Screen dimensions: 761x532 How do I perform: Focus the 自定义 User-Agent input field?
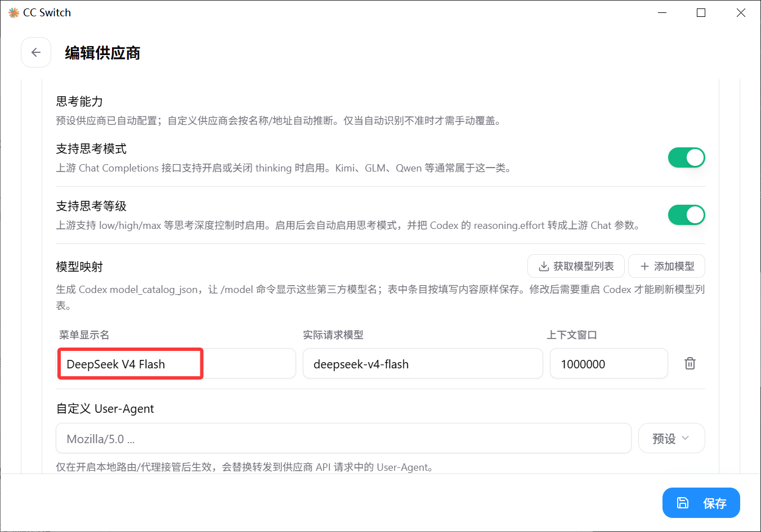(343, 438)
